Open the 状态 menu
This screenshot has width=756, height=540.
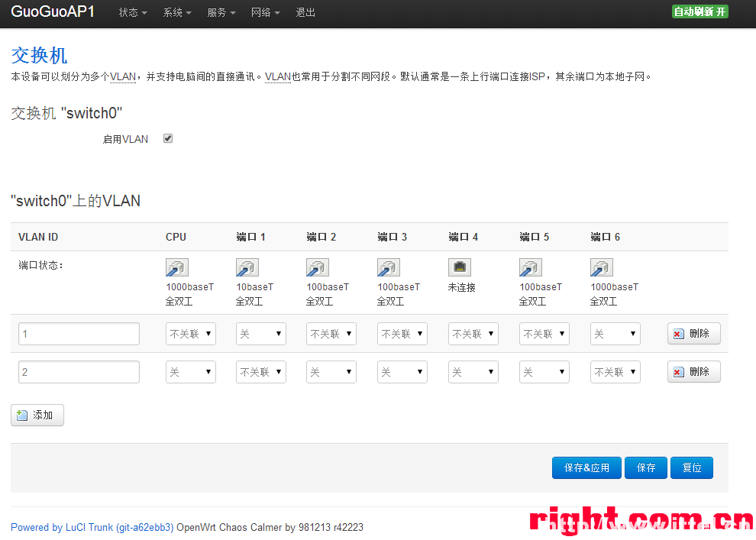(133, 12)
